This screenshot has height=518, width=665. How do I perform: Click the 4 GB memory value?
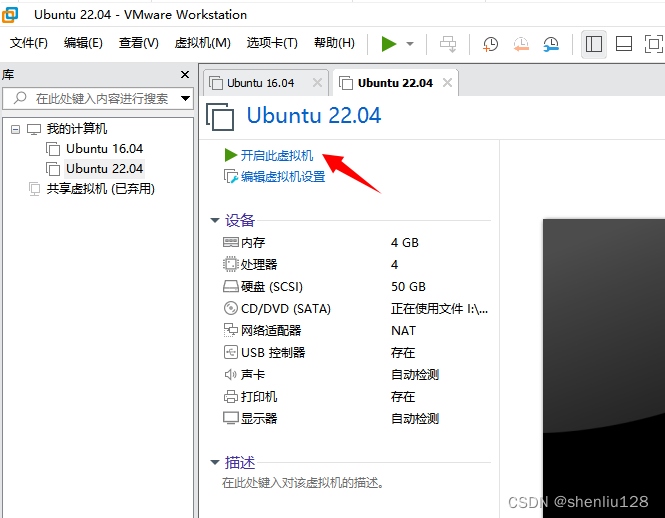405,243
